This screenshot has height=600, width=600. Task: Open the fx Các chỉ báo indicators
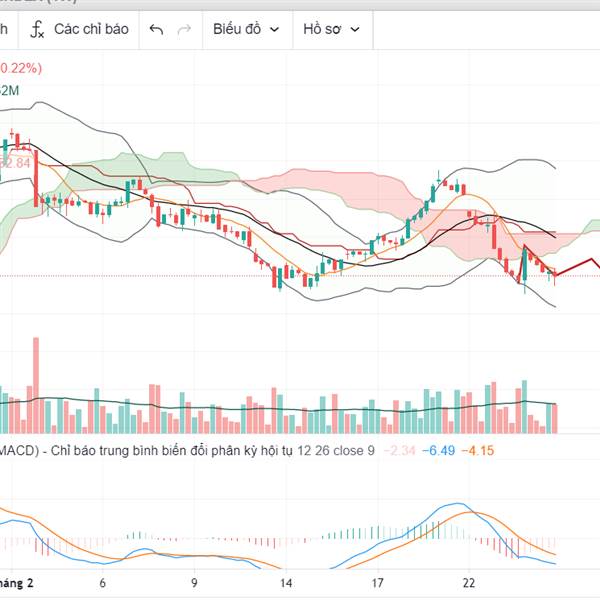[80, 29]
